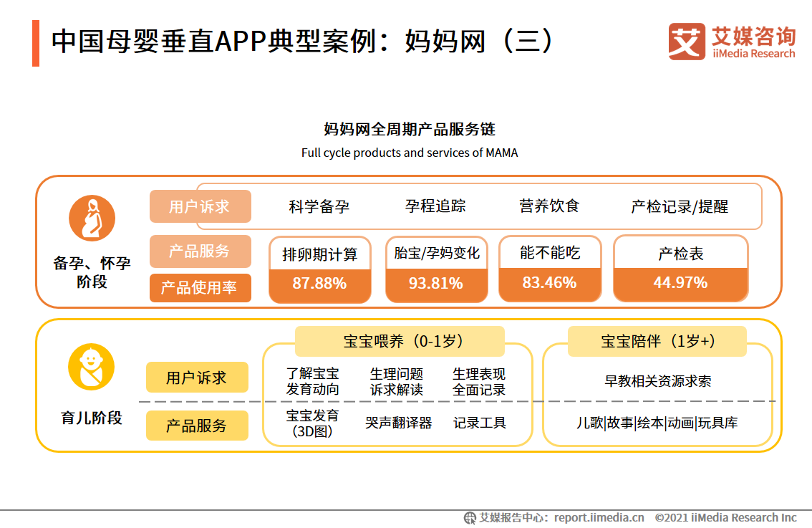Open the report.iimedia.cn link

pos(599,518)
